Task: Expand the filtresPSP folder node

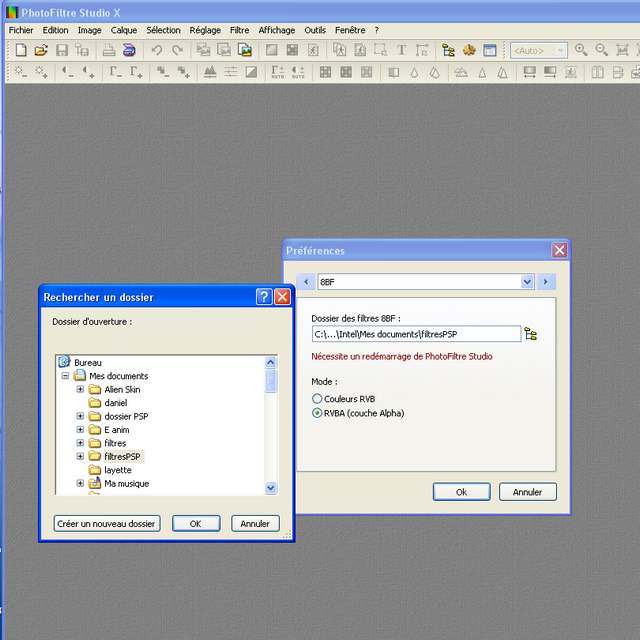Action: point(80,456)
